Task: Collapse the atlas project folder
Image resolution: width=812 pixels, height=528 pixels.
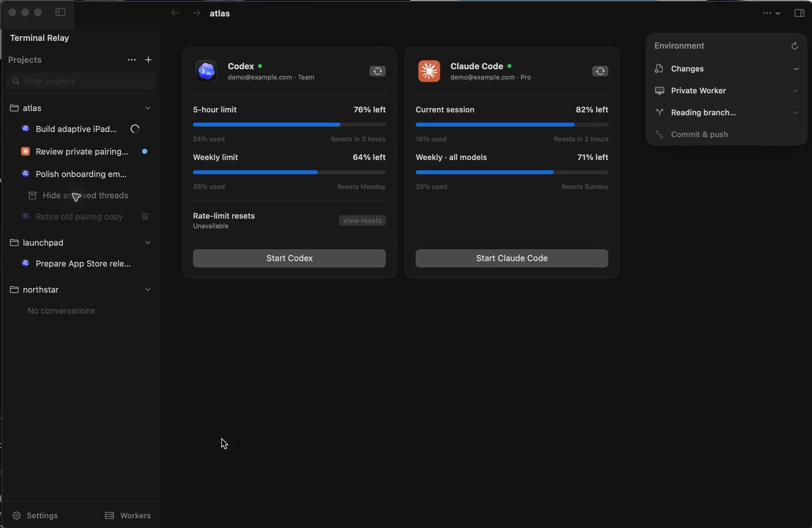Action: (147, 108)
